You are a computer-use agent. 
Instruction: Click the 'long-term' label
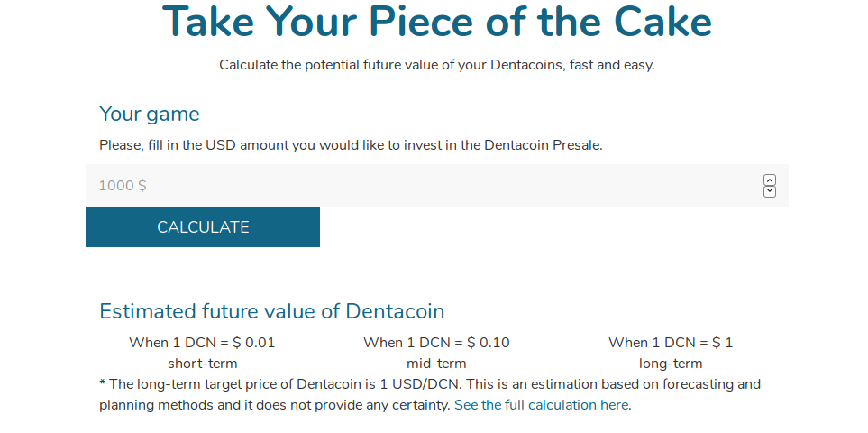coord(671,364)
